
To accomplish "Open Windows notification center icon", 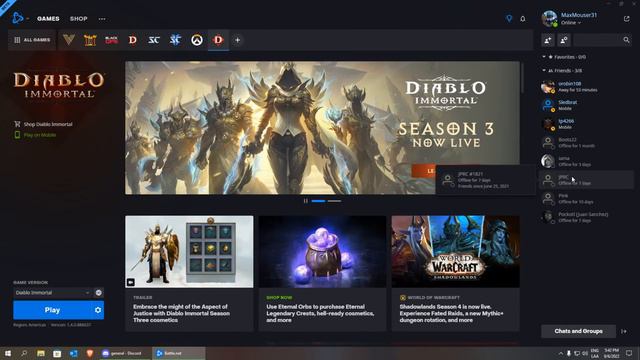I will click(629, 353).
